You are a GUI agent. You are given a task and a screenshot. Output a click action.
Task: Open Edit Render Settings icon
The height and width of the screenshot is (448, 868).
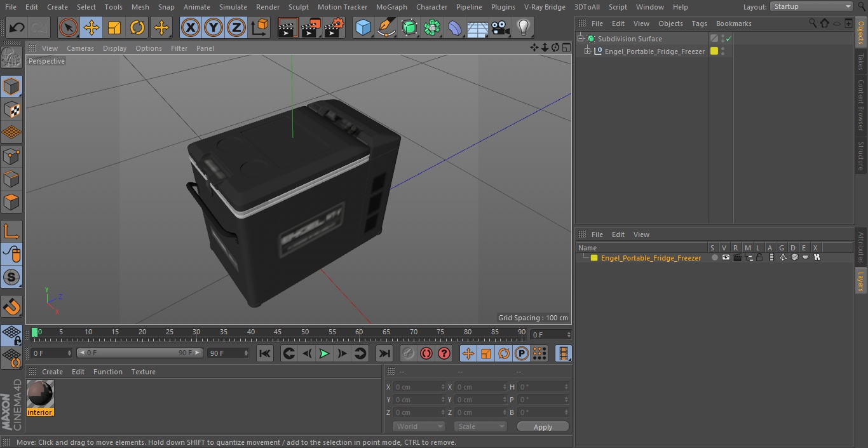(334, 28)
